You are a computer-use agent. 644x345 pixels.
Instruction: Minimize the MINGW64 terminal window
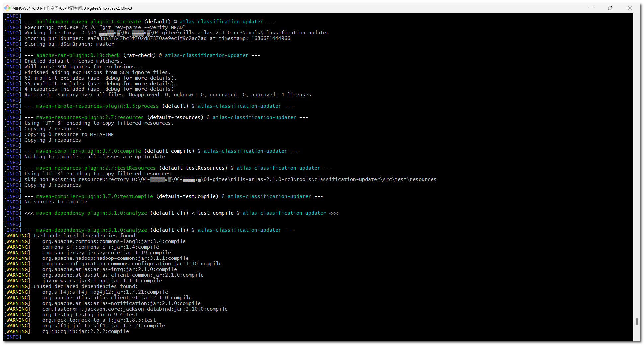click(x=591, y=8)
